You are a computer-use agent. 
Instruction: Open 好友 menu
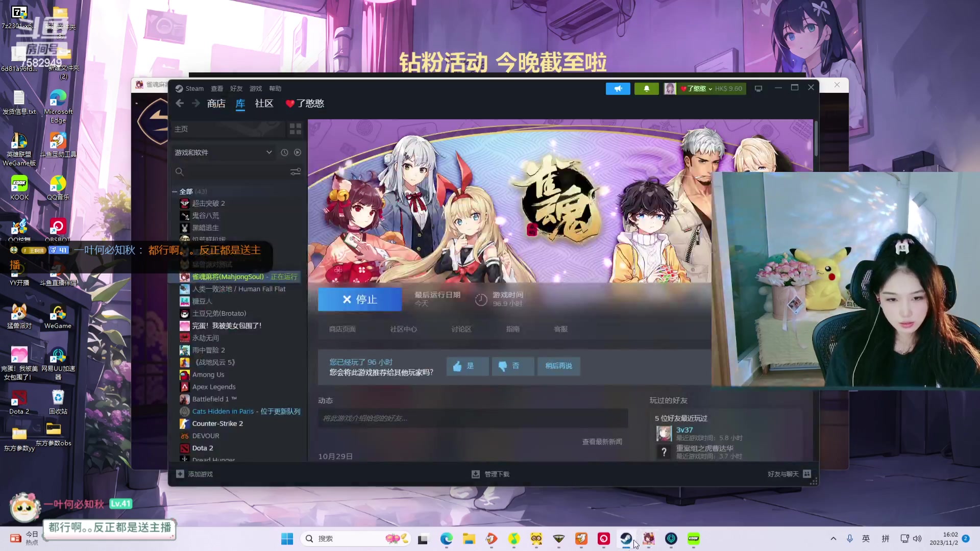(x=236, y=89)
